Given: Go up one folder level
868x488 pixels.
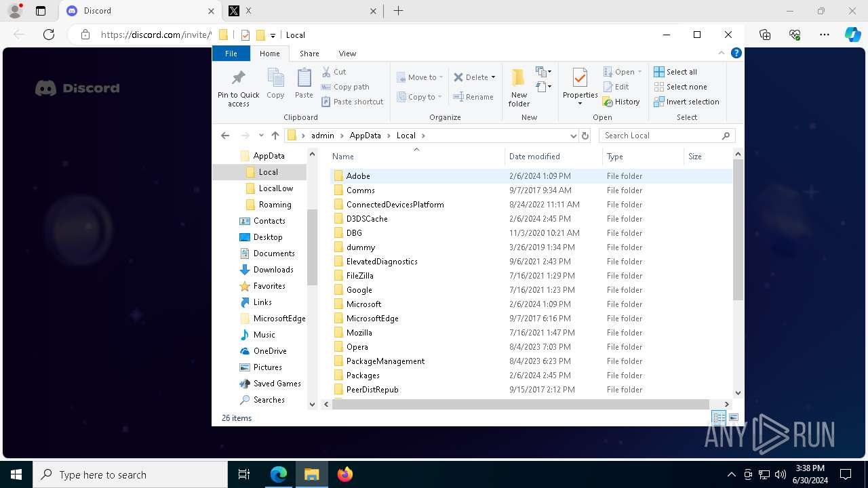Looking at the screenshot, I should (x=275, y=136).
